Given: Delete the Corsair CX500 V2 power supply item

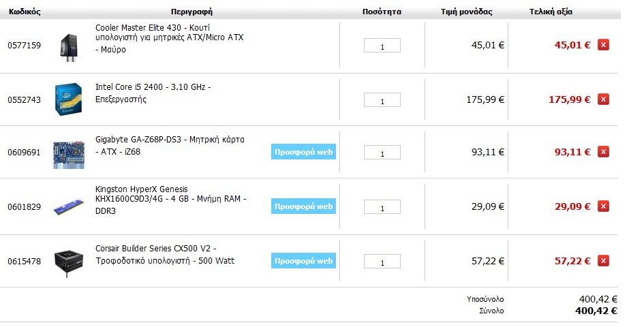Looking at the screenshot, I should 603,261.
